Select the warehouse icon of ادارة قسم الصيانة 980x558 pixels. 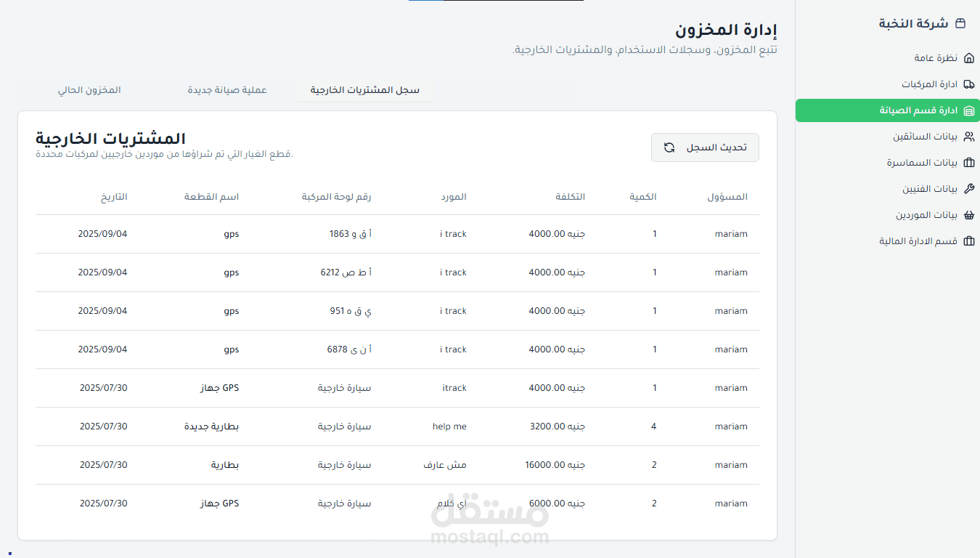tap(968, 110)
